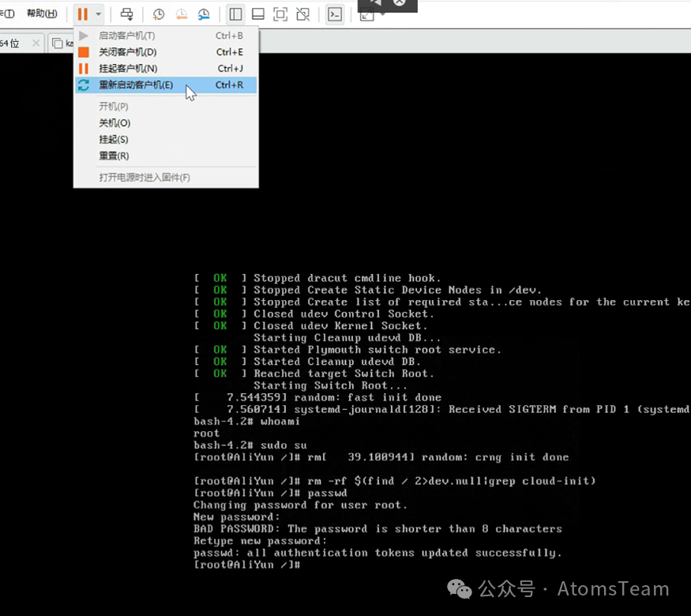Image resolution: width=691 pixels, height=616 pixels.
Task: Choose 挂起客户机(N) menu entry
Action: (x=127, y=69)
